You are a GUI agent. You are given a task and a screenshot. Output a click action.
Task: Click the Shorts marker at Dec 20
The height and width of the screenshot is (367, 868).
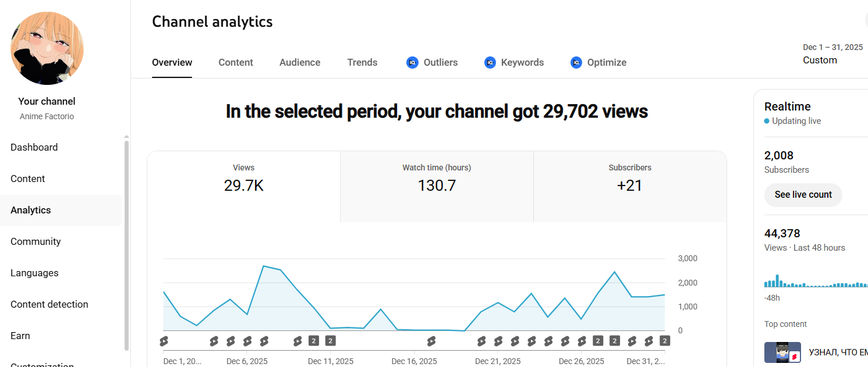(481, 341)
